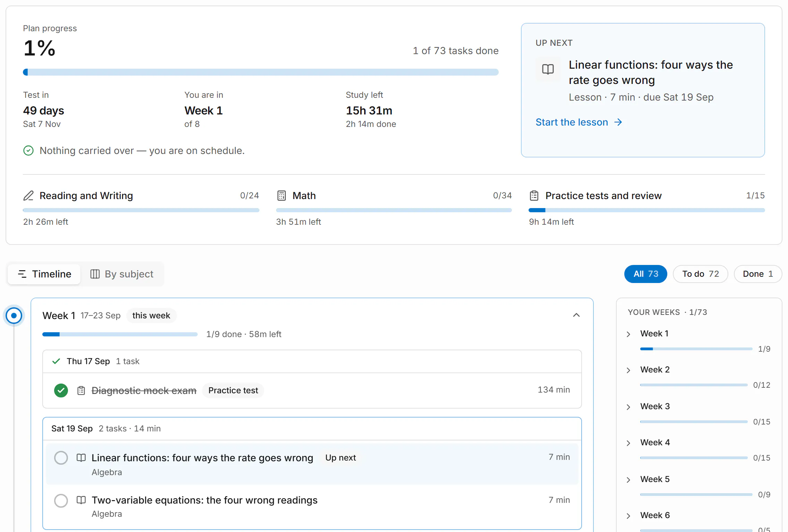Viewport: 788px width, 532px height.
Task: Click the Start the lesson link
Action: tap(579, 122)
